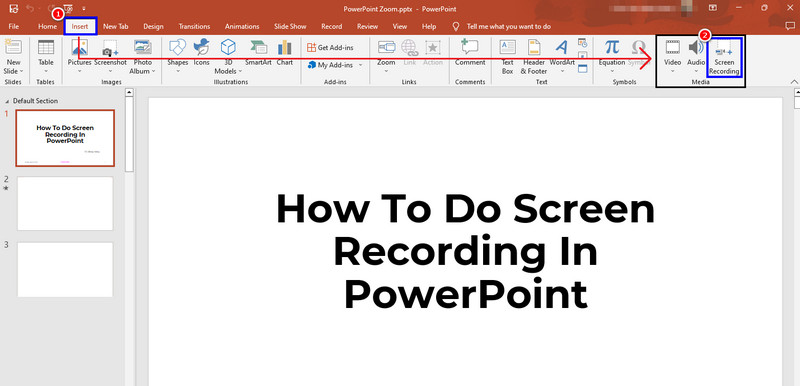Click the Slide Number icon
800x386 pixels.
[x=583, y=55]
